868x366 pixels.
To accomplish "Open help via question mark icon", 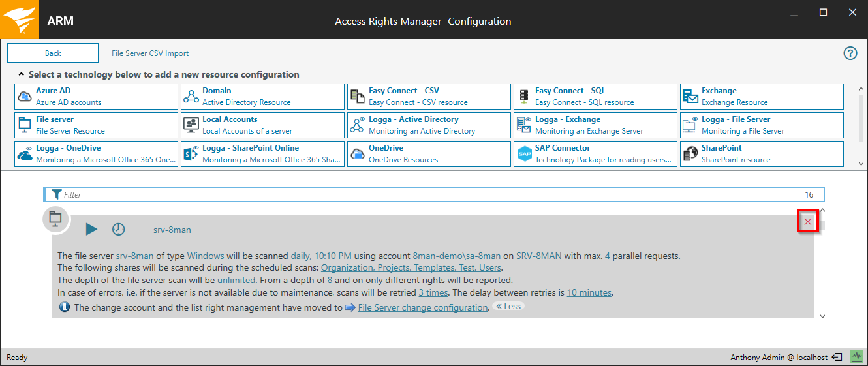I will [850, 53].
